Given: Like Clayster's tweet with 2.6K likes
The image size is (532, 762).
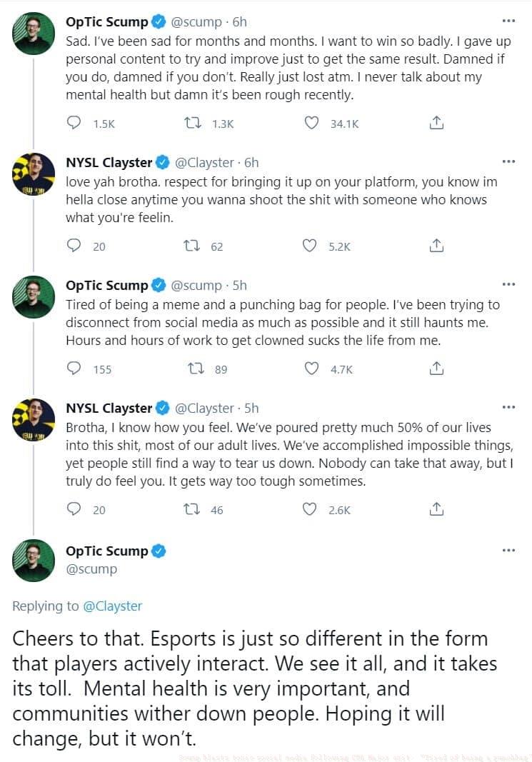Looking at the screenshot, I should (310, 509).
